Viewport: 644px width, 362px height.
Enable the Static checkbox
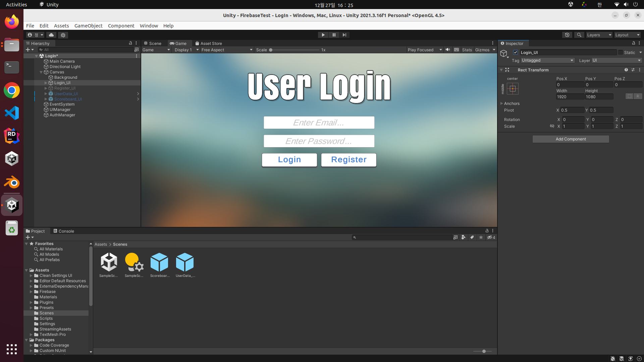point(621,52)
